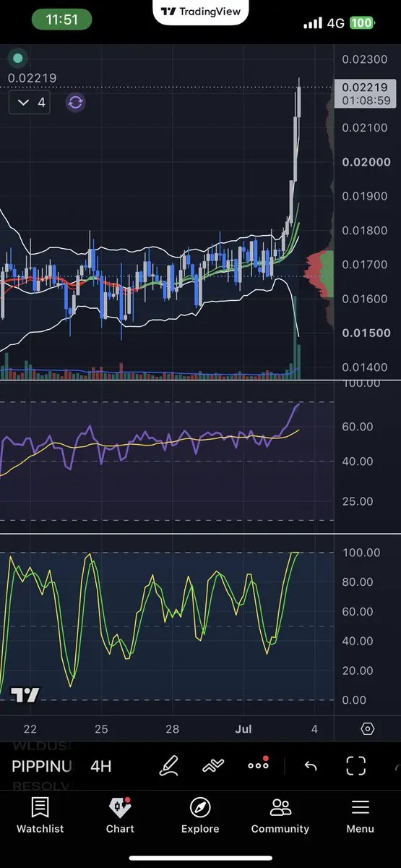Open chart settings hexagon icon
This screenshot has height=868, width=401.
[x=367, y=728]
